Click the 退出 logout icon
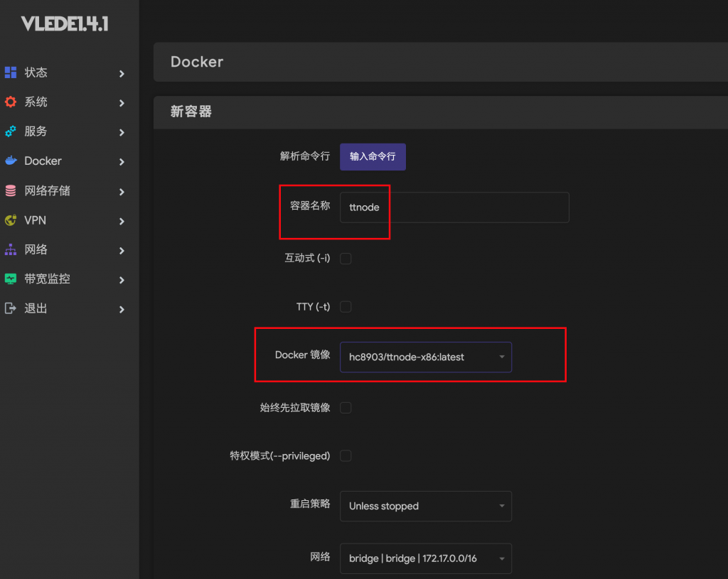 11,308
